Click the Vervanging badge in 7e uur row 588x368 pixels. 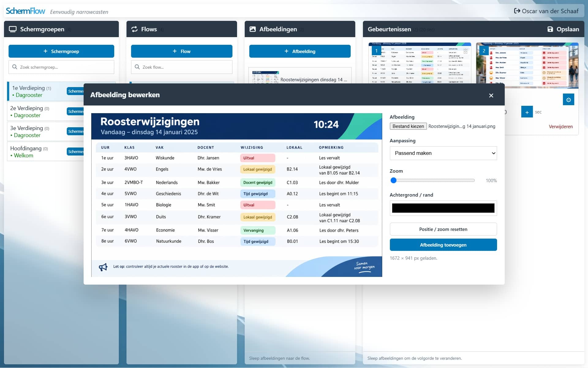click(x=258, y=230)
